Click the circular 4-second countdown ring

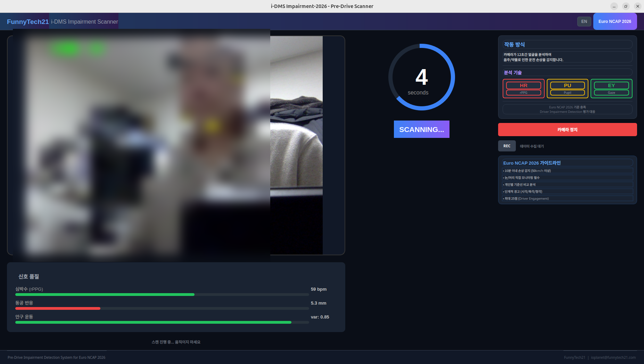[x=421, y=77]
